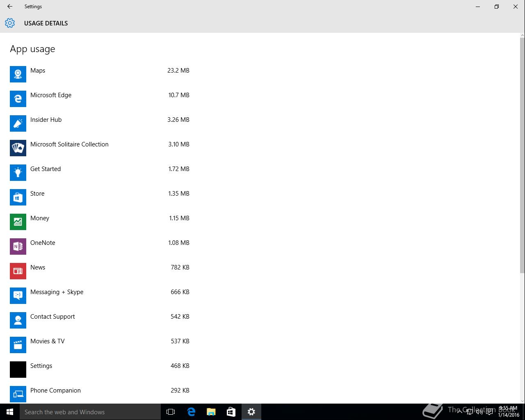
Task: Click the App usage heading
Action: [x=32, y=49]
